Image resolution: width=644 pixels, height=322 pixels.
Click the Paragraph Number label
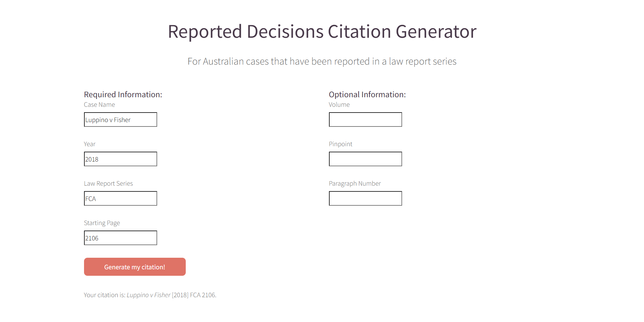354,183
